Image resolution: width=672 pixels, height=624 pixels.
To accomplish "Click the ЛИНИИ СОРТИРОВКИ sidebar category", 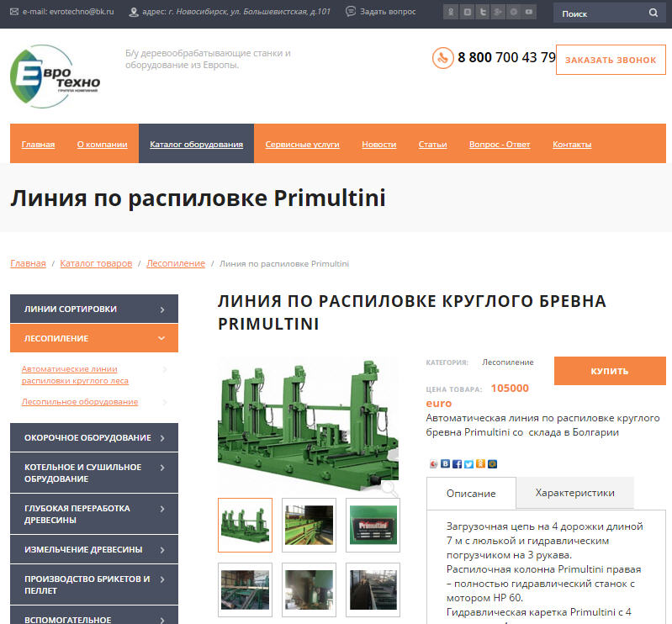I will (94, 309).
